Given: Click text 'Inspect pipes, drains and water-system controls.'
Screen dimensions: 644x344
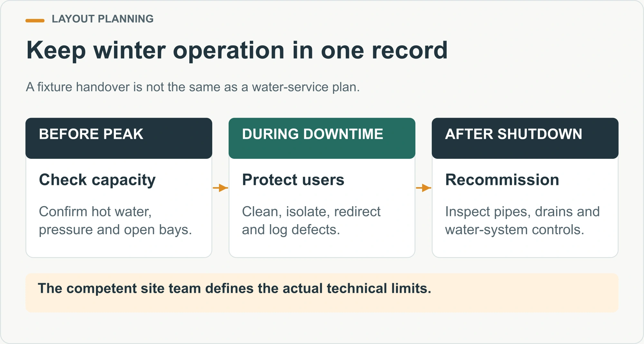Looking at the screenshot, I should click(x=522, y=221).
